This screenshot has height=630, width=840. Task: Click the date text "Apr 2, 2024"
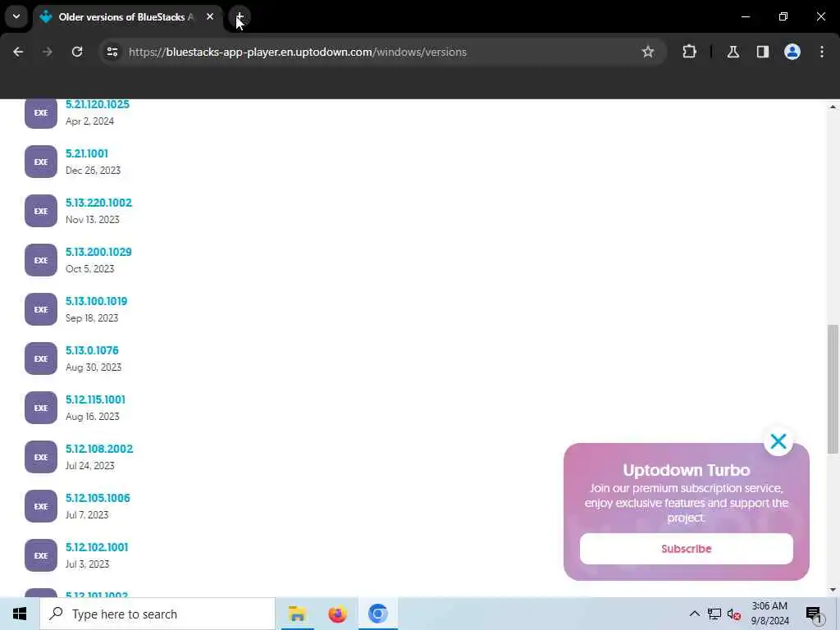[89, 121]
